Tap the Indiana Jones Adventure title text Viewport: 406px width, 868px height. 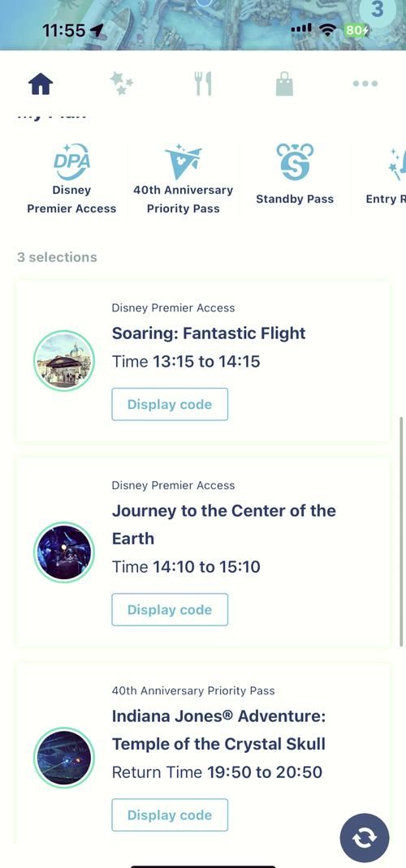click(218, 730)
